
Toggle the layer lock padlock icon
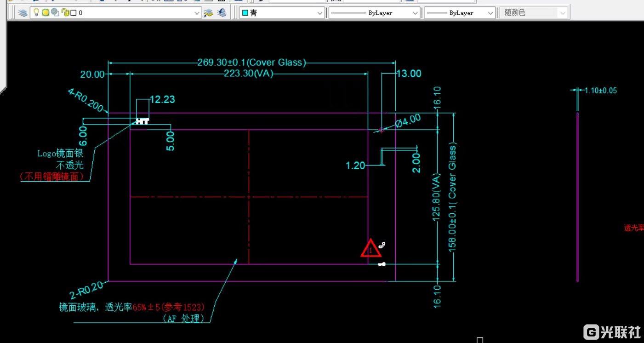click(x=65, y=13)
